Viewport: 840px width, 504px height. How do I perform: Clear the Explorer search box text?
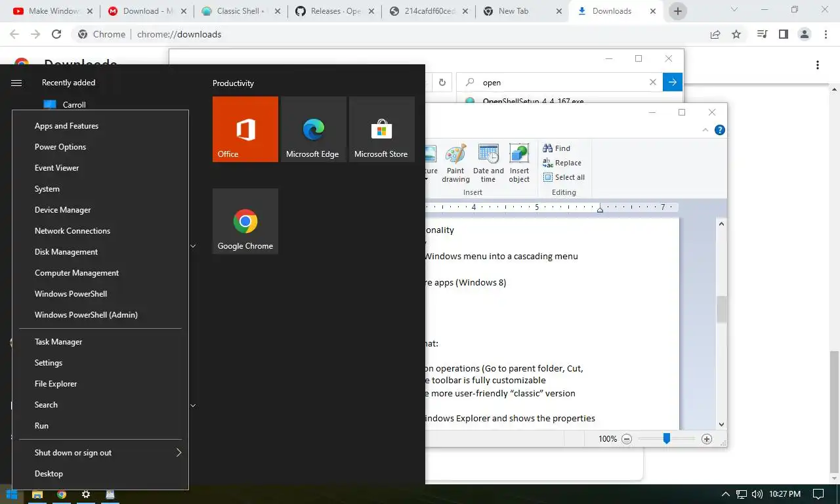coord(653,82)
